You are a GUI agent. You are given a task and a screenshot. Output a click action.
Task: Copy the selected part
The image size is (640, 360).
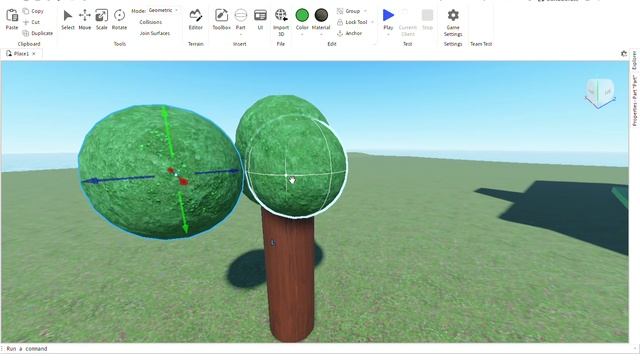[x=33, y=11]
